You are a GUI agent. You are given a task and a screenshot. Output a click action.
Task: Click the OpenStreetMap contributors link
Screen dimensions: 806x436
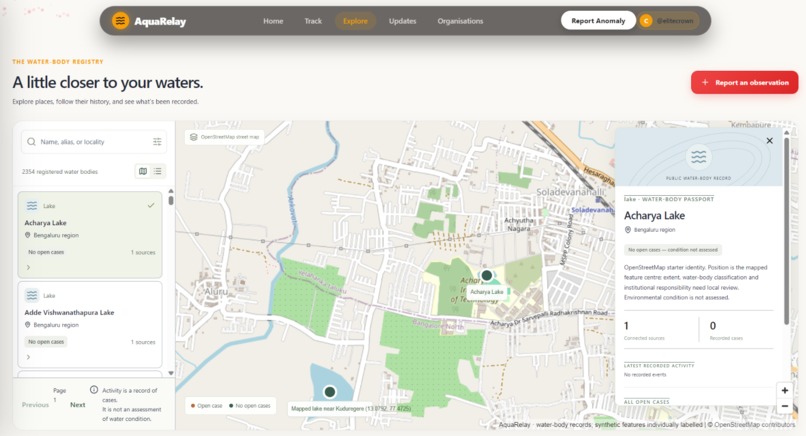754,425
